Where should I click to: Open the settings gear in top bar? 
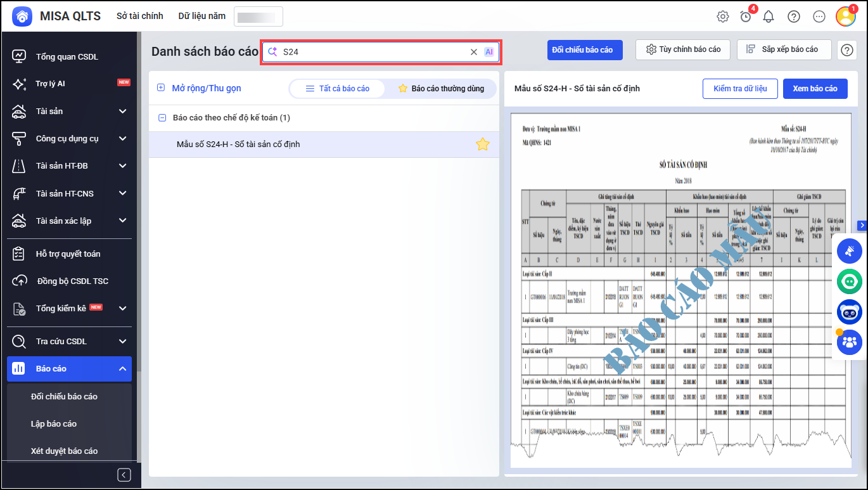(723, 16)
